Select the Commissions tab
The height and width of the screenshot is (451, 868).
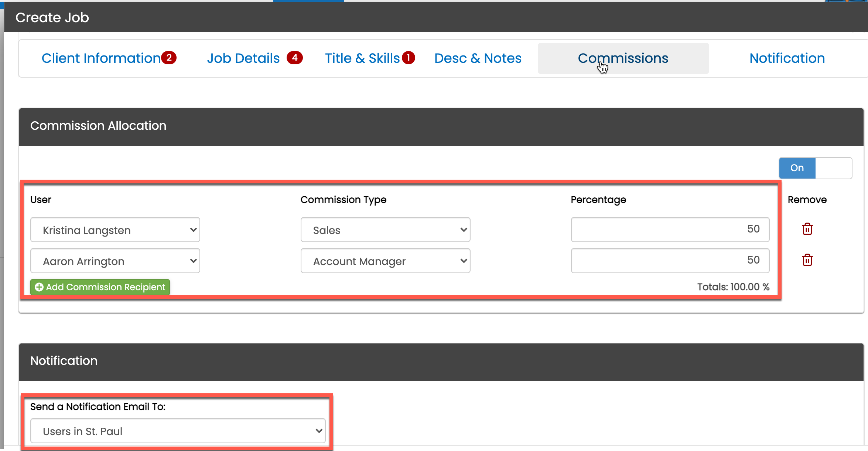(x=623, y=58)
